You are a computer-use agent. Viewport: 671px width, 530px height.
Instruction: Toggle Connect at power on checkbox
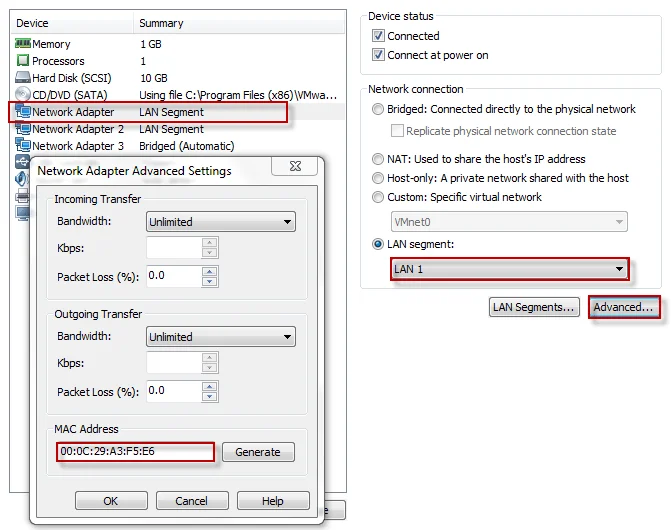click(379, 55)
